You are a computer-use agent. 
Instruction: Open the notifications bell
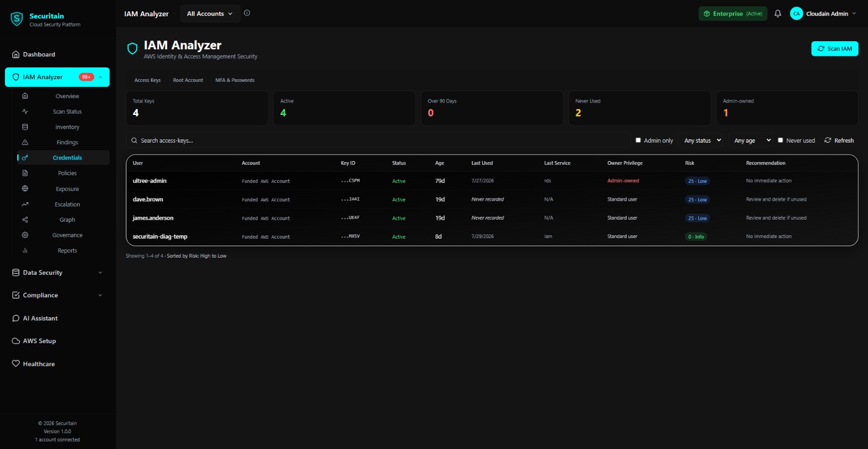click(778, 14)
